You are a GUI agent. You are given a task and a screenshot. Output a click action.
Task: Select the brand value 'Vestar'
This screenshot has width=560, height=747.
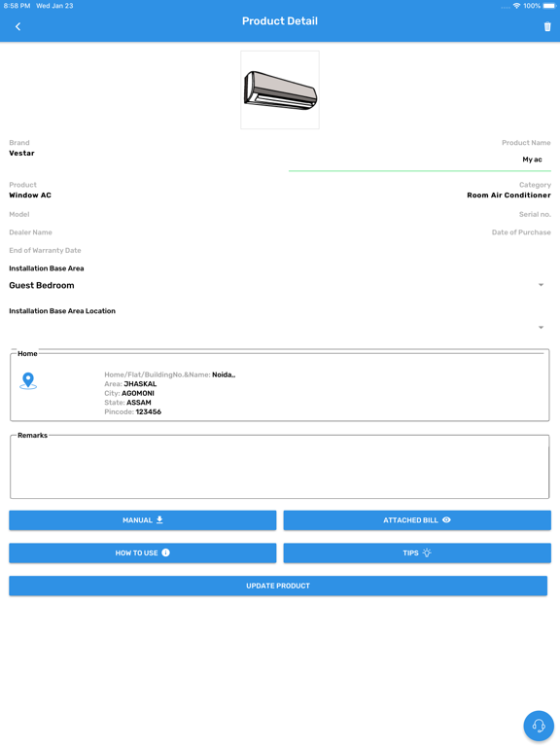pos(22,154)
